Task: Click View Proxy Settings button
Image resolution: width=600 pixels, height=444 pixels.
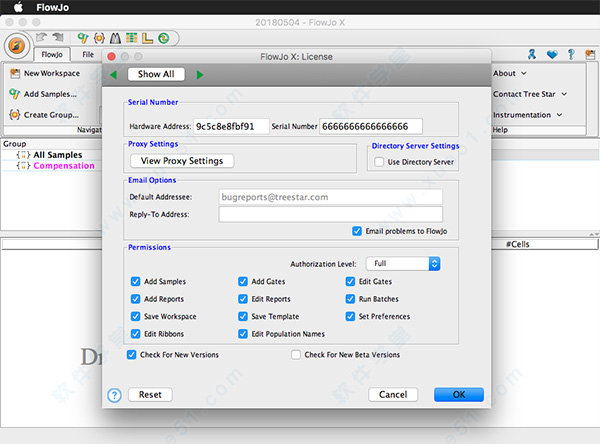Action: [182, 161]
